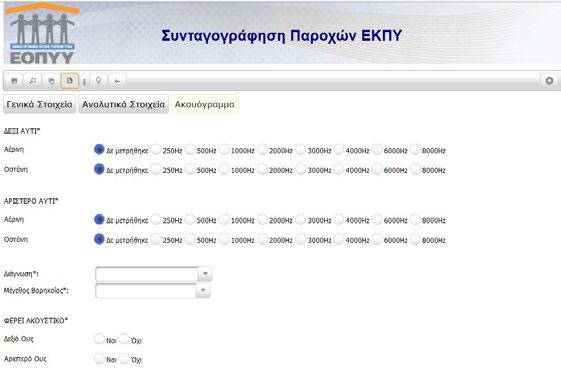Select 1000Hz for ΑΡΙΣΤΕΡΟ ΑΥΤΙ Οστέινη
This screenshot has width=561, height=373.
224,239
